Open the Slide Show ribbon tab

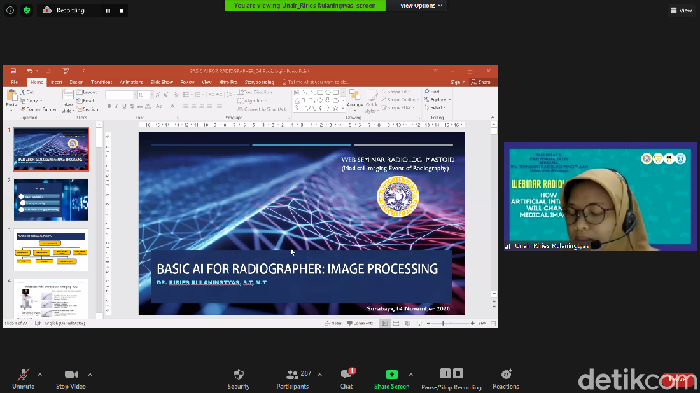(x=162, y=82)
